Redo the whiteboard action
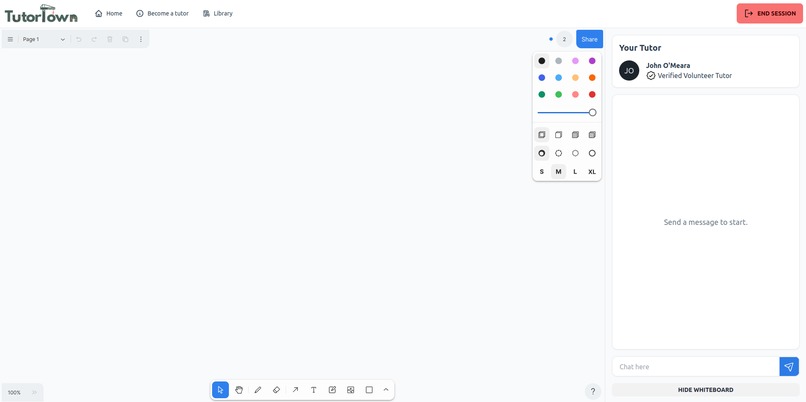The width and height of the screenshot is (806, 402). [x=94, y=39]
